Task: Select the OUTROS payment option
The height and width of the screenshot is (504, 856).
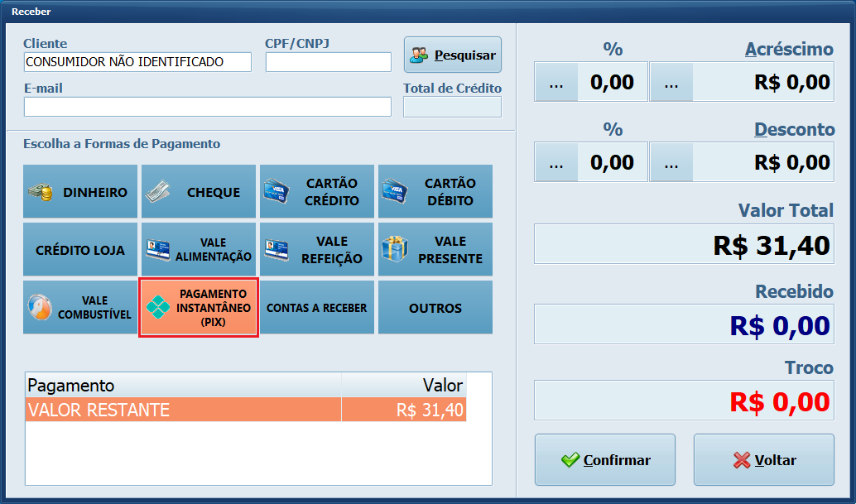Action: [435, 307]
